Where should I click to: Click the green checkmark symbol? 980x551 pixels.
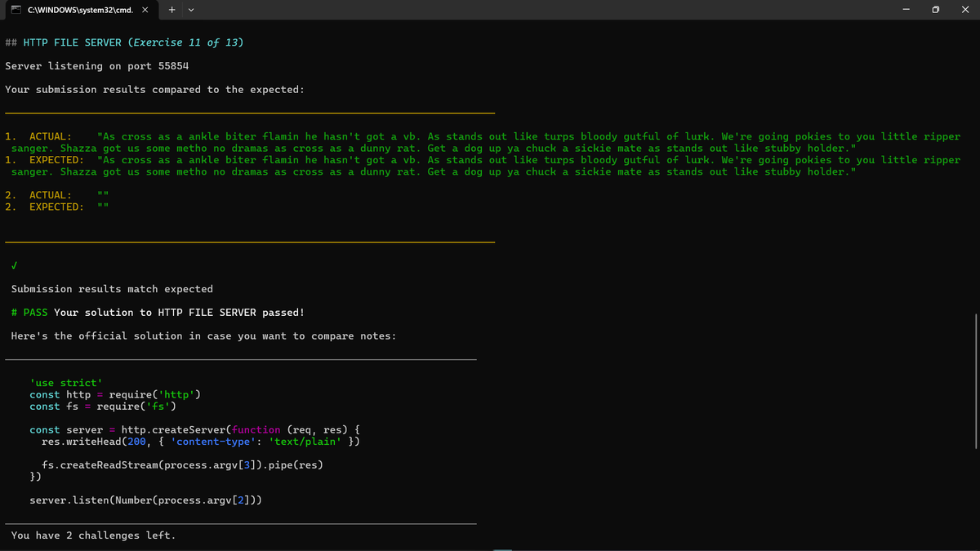point(15,266)
